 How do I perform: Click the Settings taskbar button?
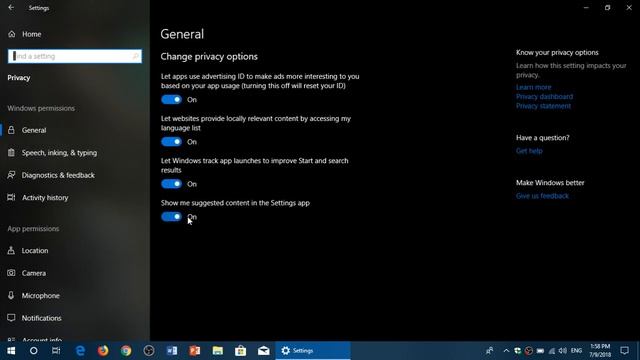pyautogui.click(x=313, y=351)
